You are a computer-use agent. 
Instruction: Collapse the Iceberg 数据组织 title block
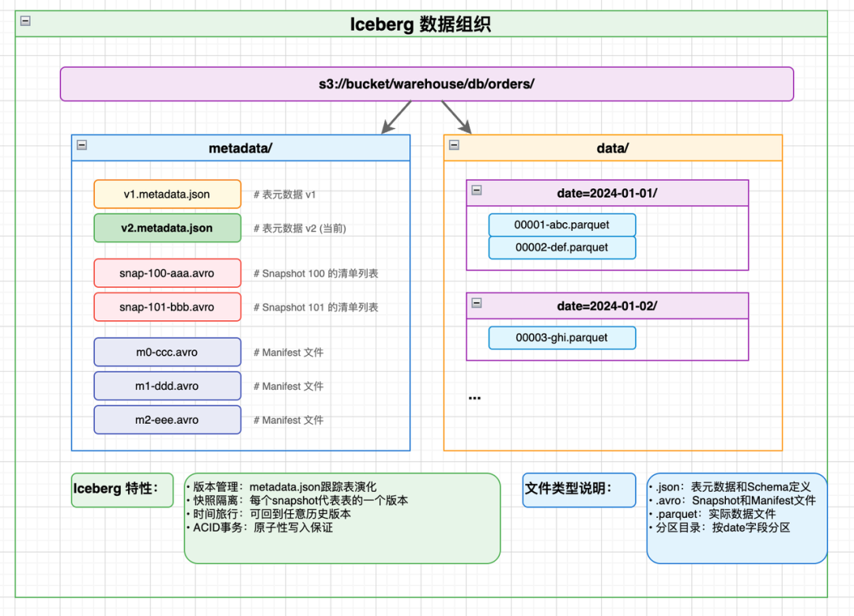click(x=25, y=21)
